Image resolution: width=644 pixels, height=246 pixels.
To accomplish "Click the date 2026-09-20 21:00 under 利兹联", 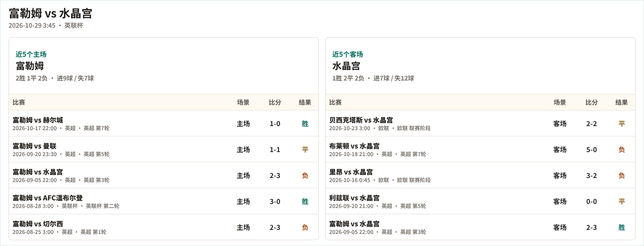I will (351, 206).
